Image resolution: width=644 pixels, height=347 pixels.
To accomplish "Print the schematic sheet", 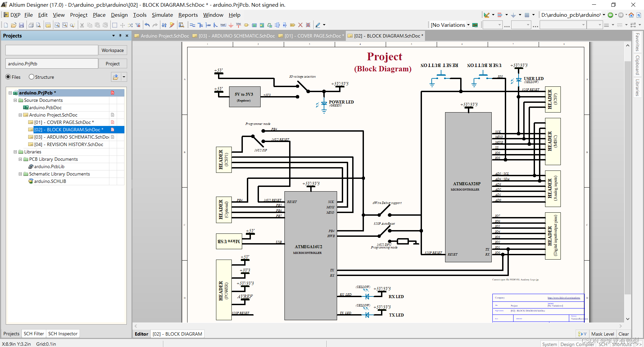I will coord(31,25).
